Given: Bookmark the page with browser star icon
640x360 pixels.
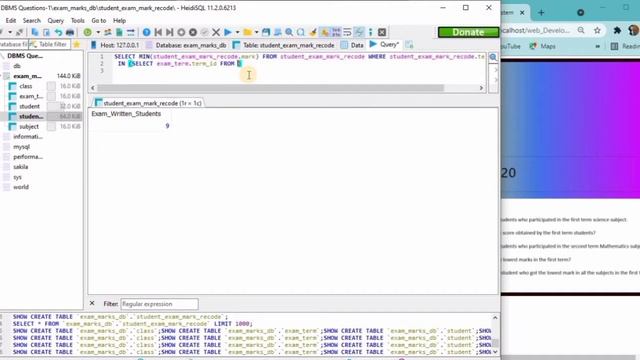Looking at the screenshot, I should 597,30.
